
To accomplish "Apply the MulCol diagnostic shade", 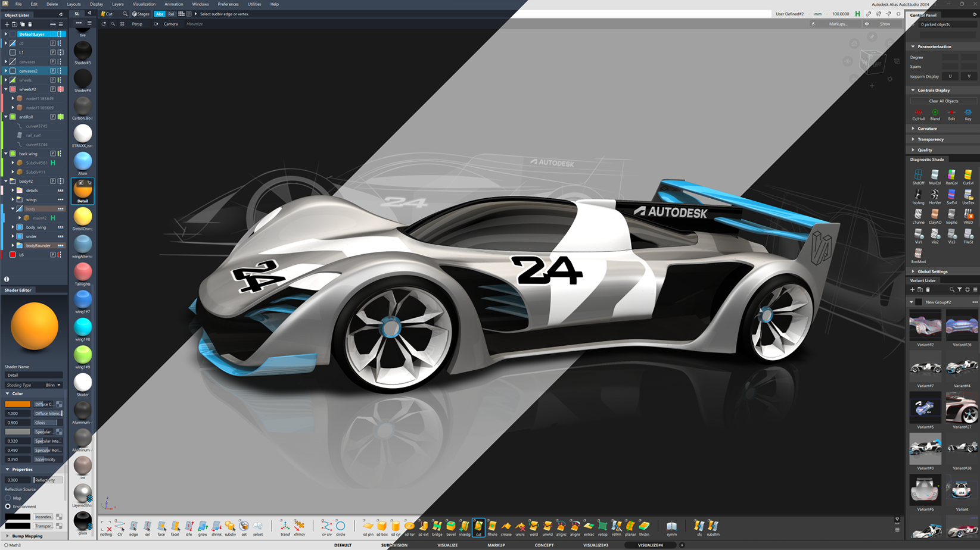I will 935,177.
